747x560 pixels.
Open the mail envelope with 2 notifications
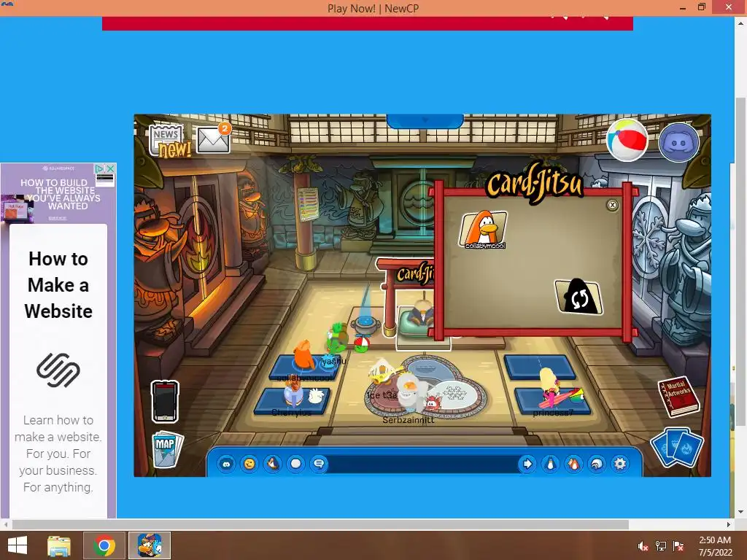coord(214,139)
